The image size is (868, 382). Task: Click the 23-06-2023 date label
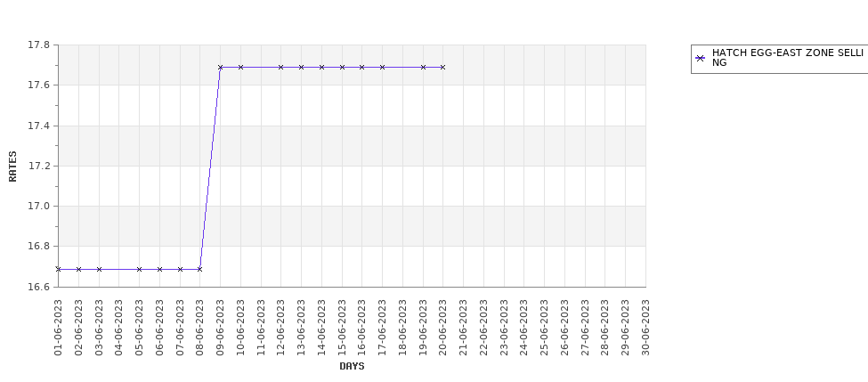504,327
